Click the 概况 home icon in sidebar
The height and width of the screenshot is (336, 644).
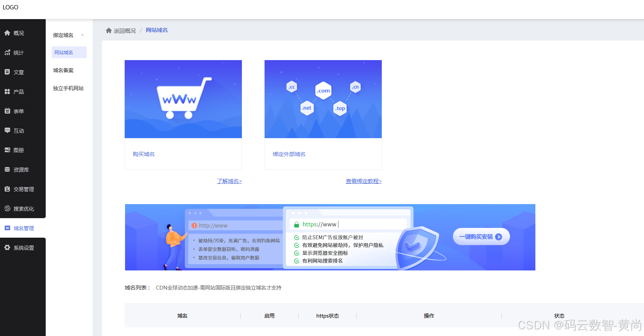click(x=7, y=33)
